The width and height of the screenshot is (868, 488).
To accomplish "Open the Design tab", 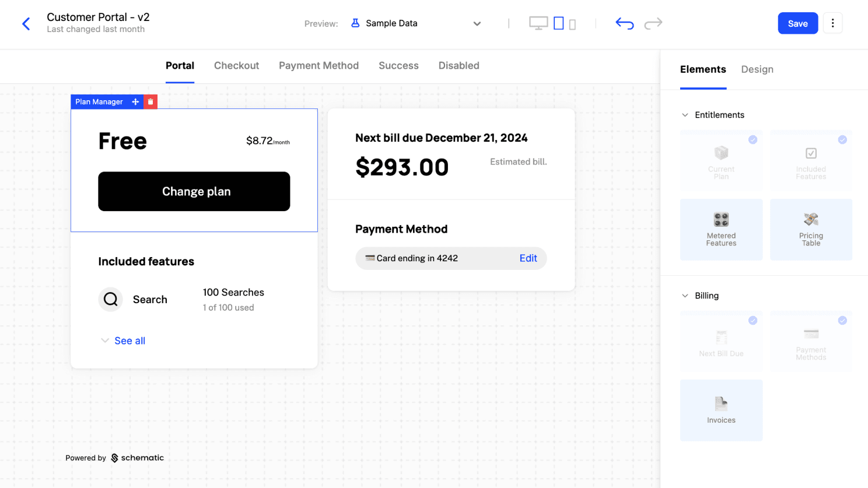I will pyautogui.click(x=757, y=69).
